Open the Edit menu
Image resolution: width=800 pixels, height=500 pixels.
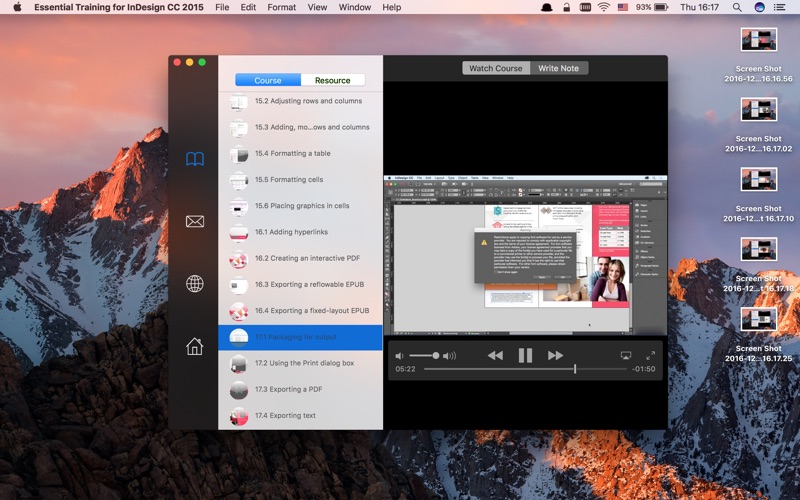pyautogui.click(x=248, y=7)
